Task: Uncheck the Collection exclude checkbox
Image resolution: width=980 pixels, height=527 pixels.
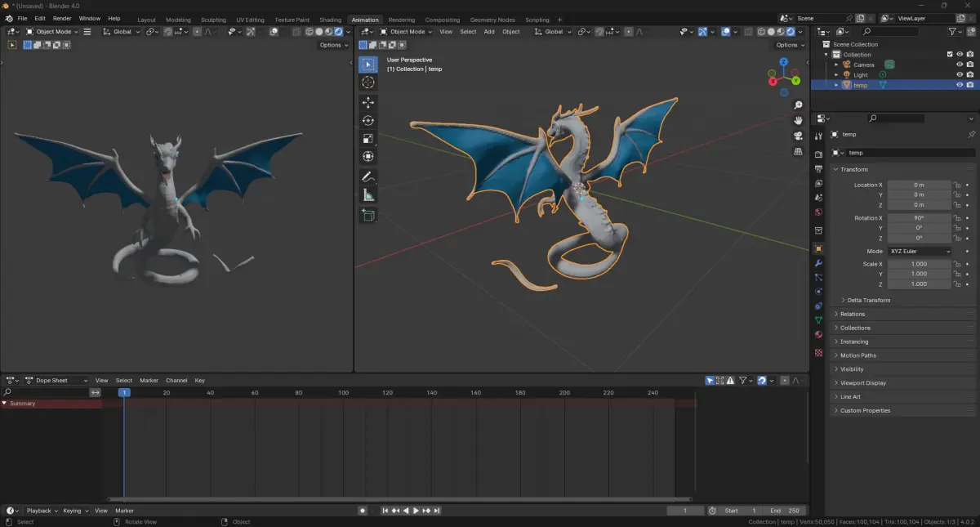Action: tap(950, 55)
